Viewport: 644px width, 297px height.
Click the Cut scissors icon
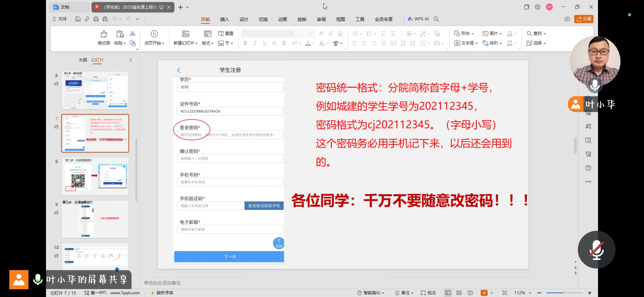133,34
